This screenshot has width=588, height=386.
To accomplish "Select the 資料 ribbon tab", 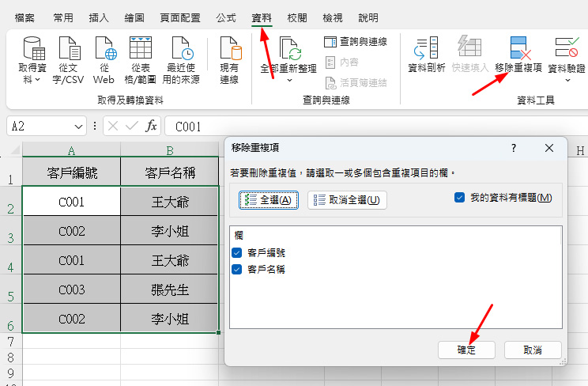I will pos(262,17).
